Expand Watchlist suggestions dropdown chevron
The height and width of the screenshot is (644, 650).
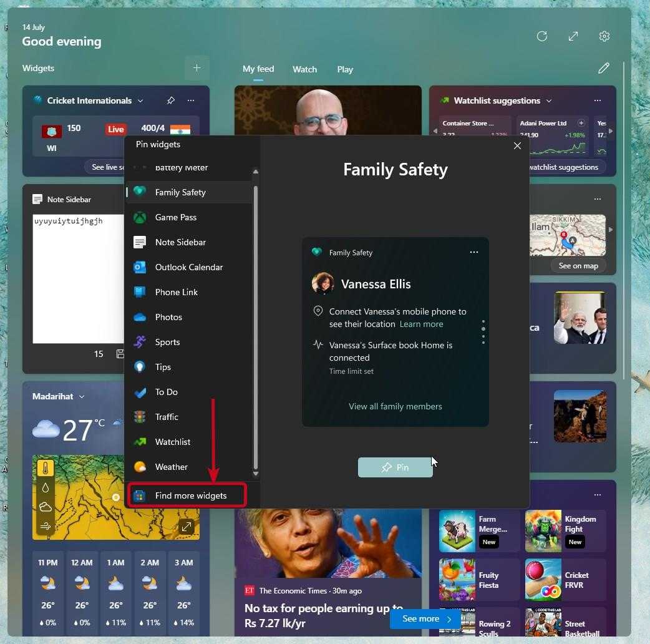(549, 100)
